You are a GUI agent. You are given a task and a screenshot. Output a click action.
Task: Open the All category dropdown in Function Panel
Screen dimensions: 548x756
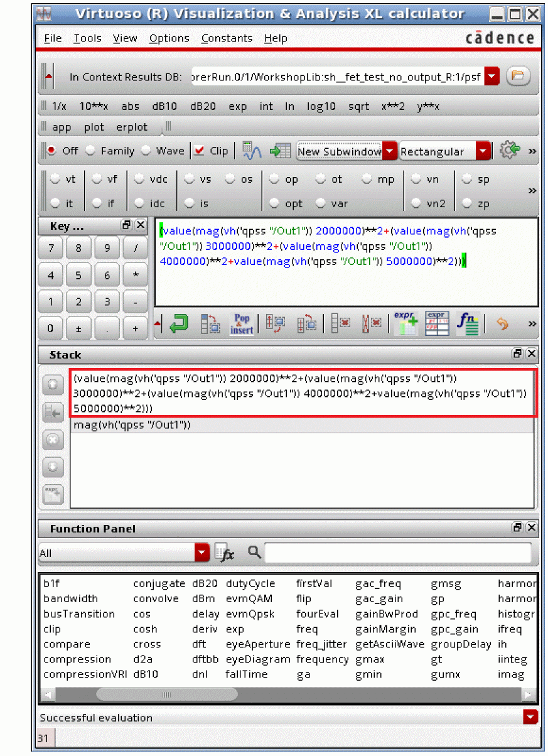click(x=201, y=553)
